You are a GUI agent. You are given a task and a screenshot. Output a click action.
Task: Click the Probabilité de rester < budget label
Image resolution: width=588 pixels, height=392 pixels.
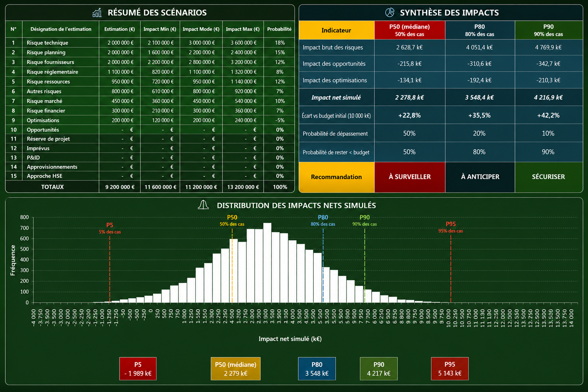click(336, 152)
